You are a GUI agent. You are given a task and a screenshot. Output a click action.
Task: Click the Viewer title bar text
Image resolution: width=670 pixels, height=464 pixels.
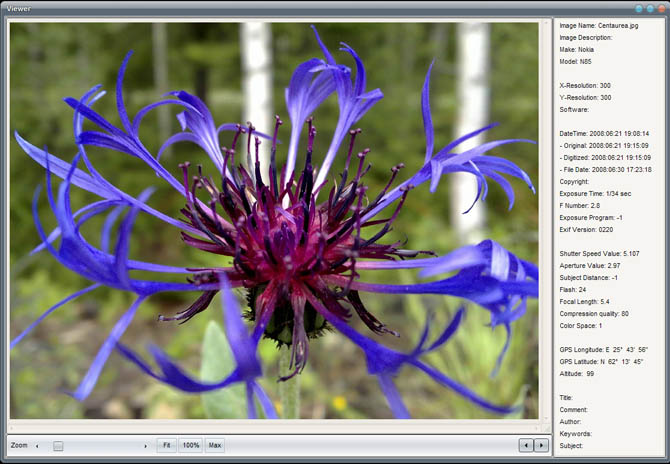(x=19, y=8)
